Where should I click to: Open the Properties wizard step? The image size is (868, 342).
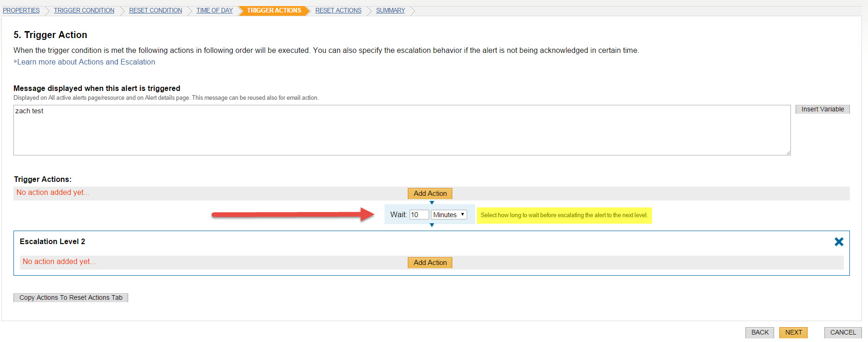[x=21, y=10]
